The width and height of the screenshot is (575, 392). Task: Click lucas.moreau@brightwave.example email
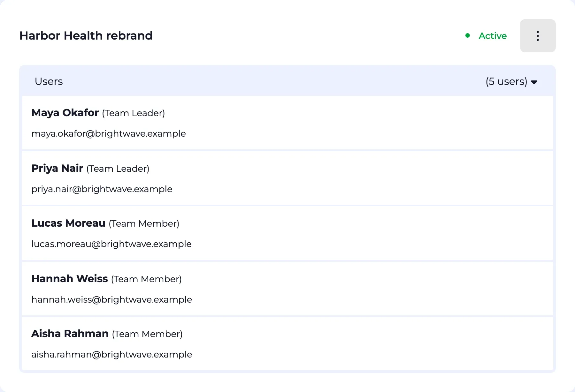click(x=111, y=244)
